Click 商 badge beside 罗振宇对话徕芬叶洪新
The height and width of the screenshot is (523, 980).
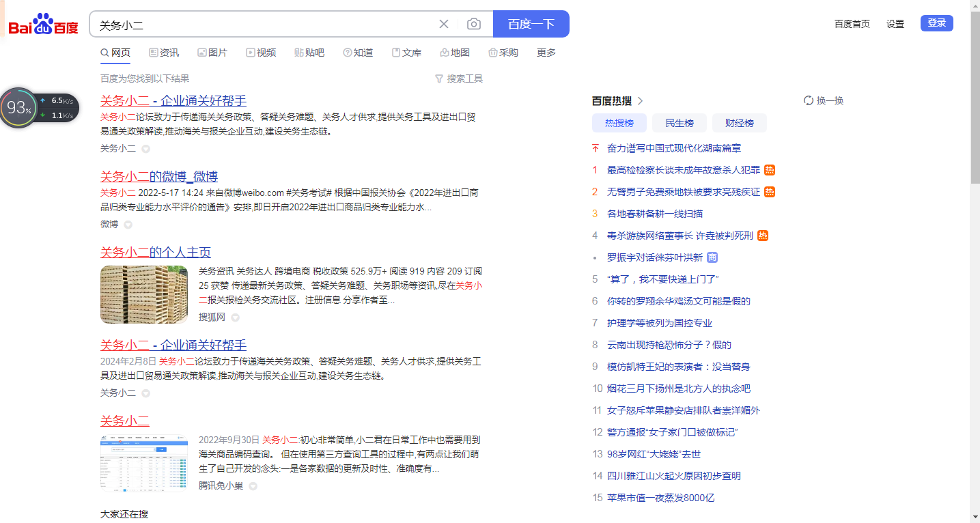click(712, 257)
